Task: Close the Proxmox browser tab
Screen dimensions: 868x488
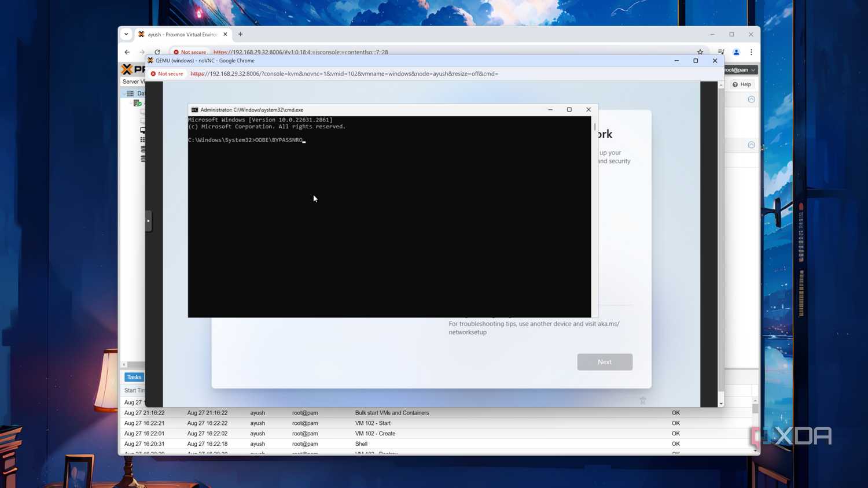Action: click(225, 34)
